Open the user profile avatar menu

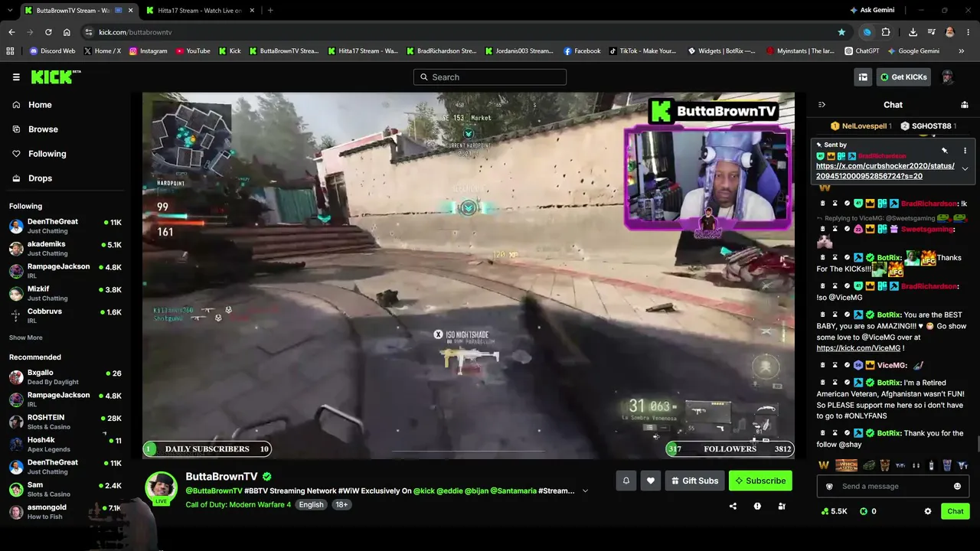[x=947, y=77]
